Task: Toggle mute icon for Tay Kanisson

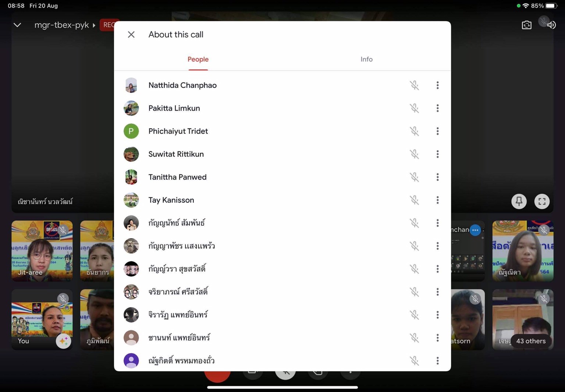Action: pos(415,200)
